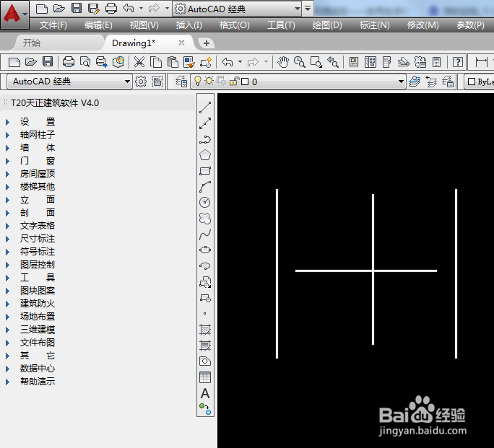Open Quick Access Toolbar customize dropdown
Screen dimensions: 494x448
tap(308, 9)
